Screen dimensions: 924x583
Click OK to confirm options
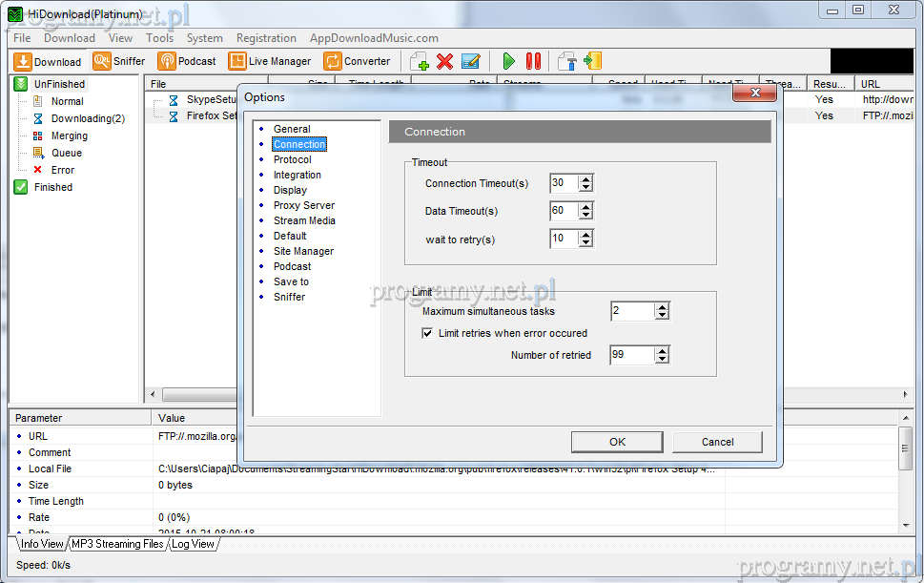617,442
